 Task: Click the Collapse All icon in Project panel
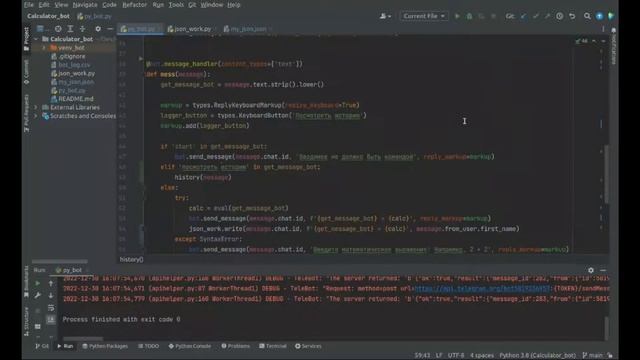82,29
